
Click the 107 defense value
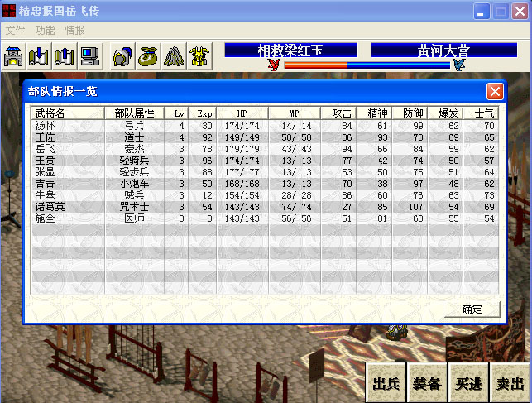(415, 207)
